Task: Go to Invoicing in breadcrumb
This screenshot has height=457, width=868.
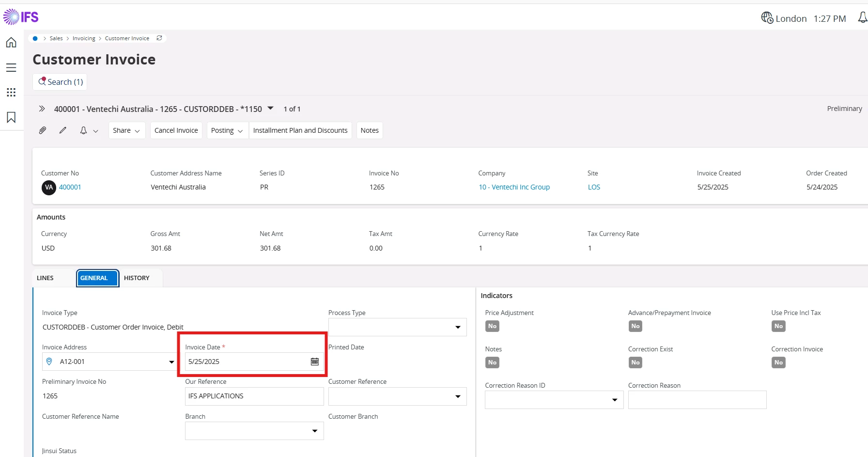Action: pos(84,38)
